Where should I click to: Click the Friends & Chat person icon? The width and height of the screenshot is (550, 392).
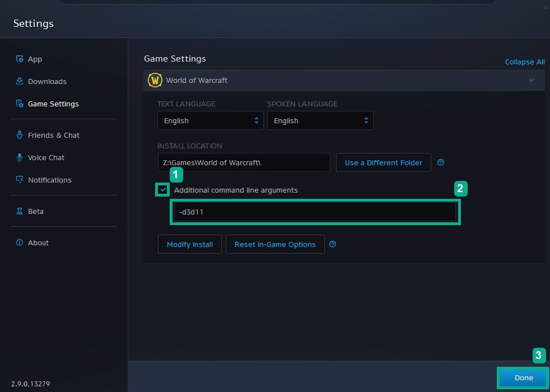(20, 135)
